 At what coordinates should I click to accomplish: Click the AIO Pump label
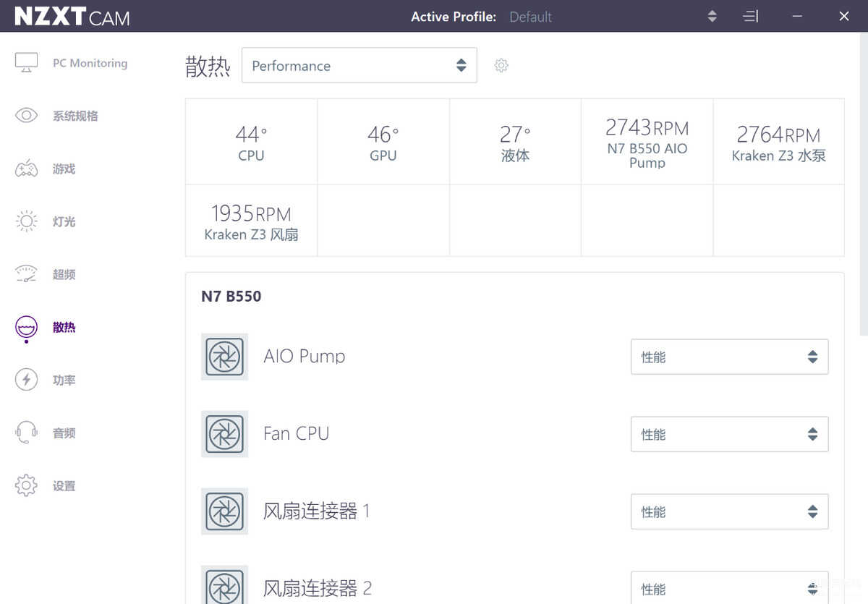click(x=305, y=356)
